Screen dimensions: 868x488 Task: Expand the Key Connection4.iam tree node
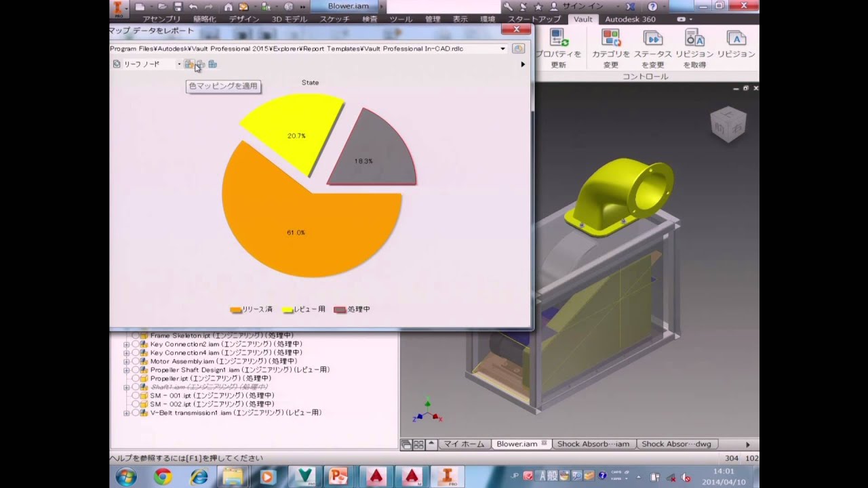126,352
